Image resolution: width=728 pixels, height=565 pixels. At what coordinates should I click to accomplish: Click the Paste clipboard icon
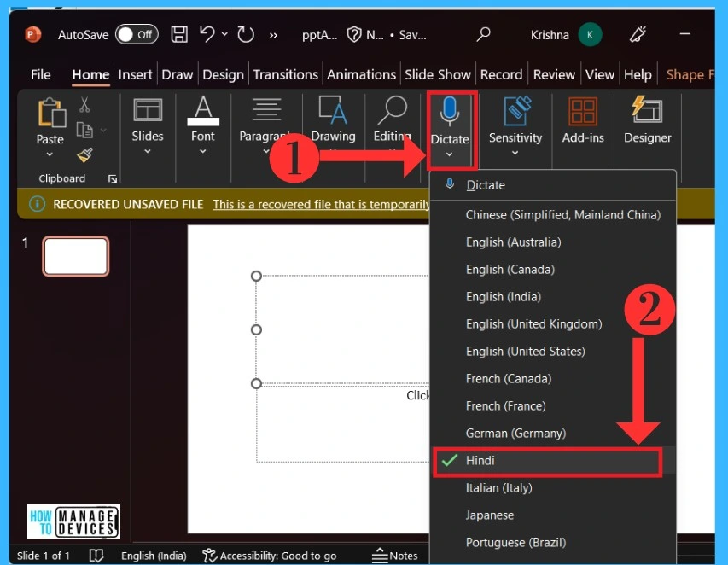pyautogui.click(x=50, y=113)
